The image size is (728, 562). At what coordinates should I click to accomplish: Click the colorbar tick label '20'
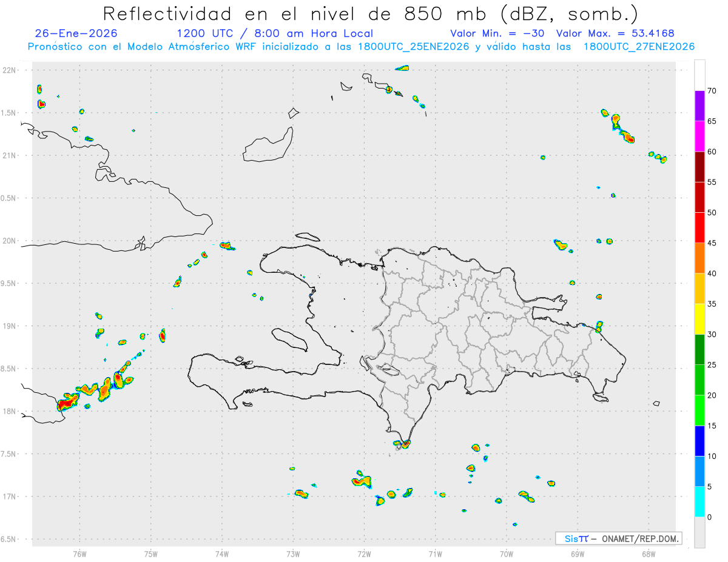pos(712,395)
